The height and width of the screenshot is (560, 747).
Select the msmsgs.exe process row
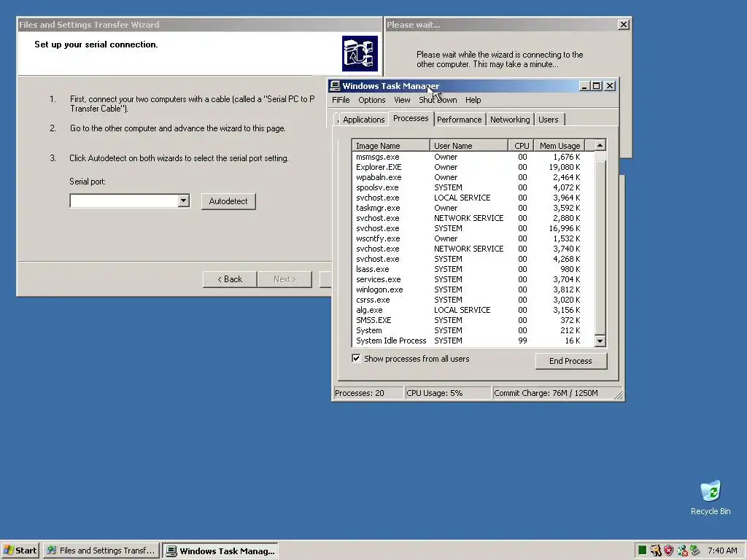coord(473,157)
